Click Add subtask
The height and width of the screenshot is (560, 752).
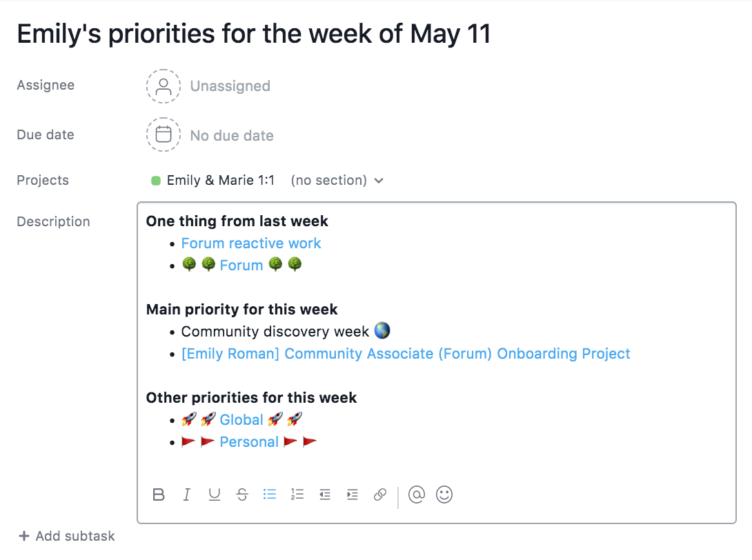pos(67,536)
